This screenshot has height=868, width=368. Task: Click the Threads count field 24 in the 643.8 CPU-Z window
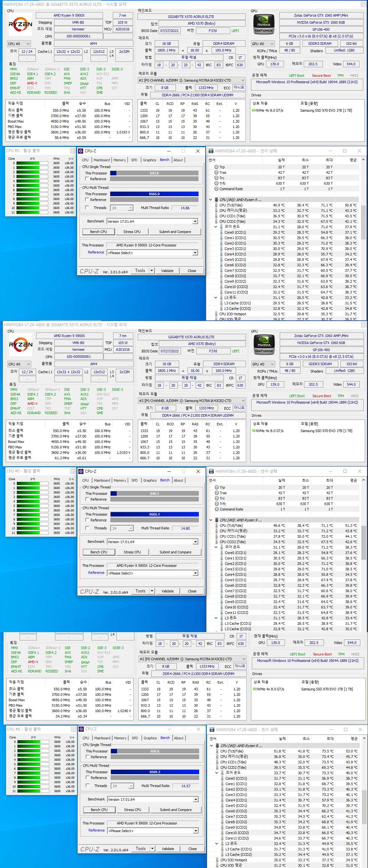pos(121,208)
